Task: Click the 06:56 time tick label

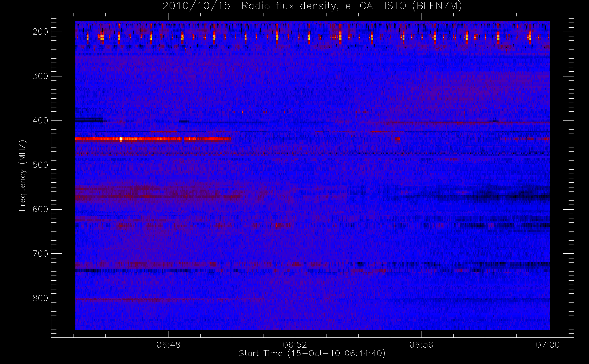Action: coord(422,345)
